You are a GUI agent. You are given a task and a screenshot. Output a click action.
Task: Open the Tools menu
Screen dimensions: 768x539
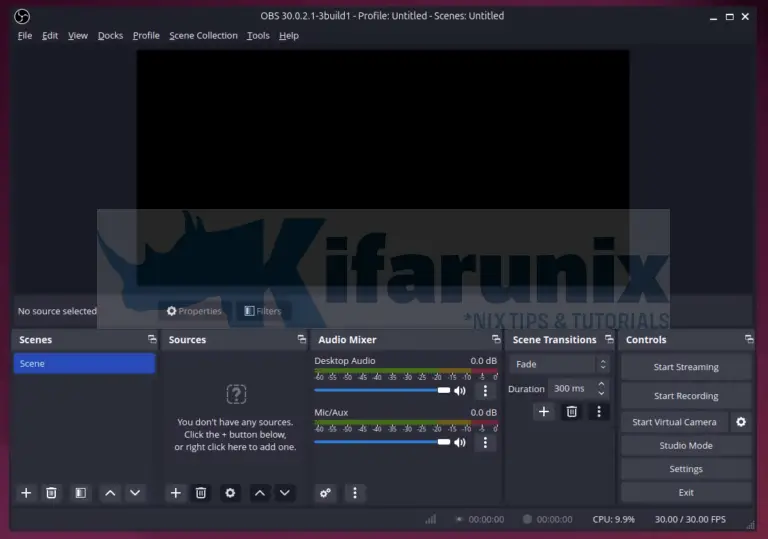coord(258,35)
